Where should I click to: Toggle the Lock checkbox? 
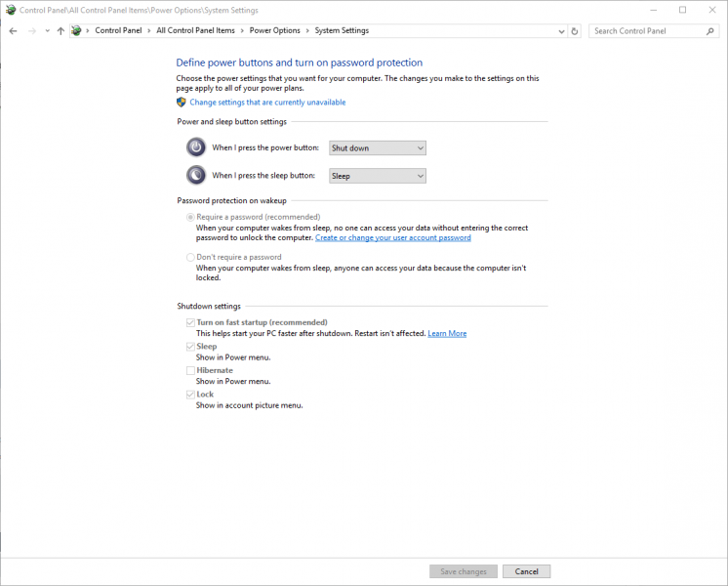(190, 395)
